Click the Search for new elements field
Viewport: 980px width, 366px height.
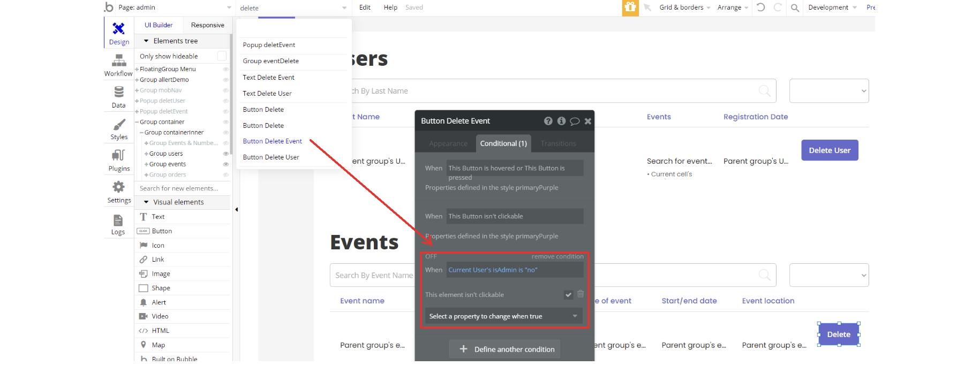pos(179,188)
